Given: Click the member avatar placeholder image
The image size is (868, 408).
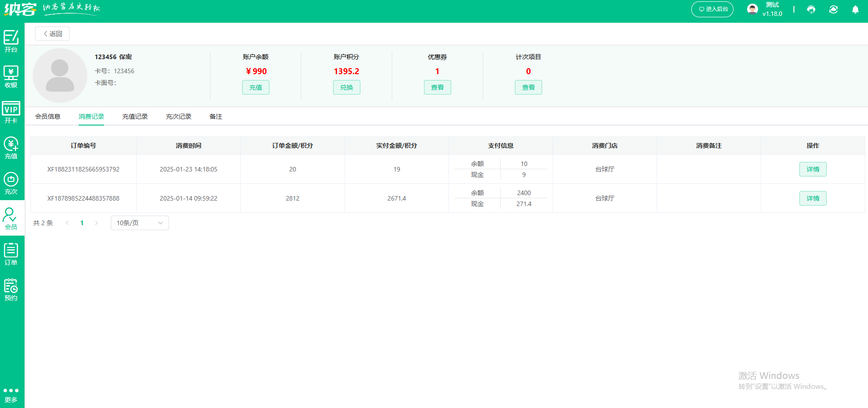Looking at the screenshot, I should 60,76.
